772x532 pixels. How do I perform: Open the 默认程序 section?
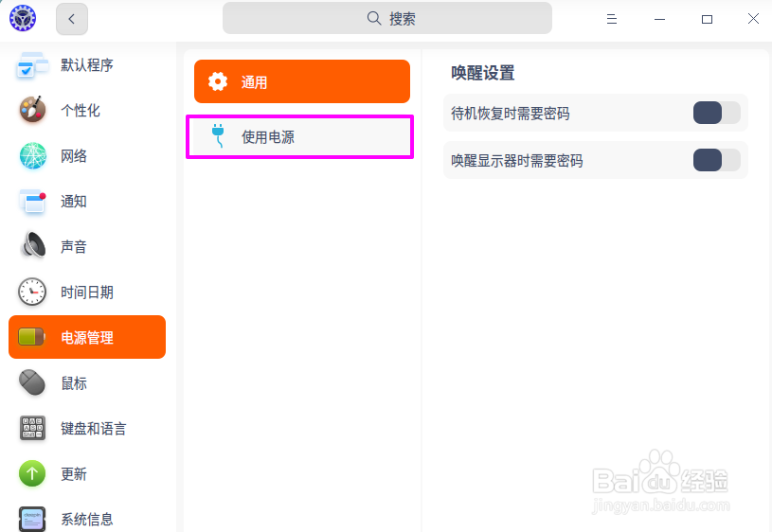87,65
